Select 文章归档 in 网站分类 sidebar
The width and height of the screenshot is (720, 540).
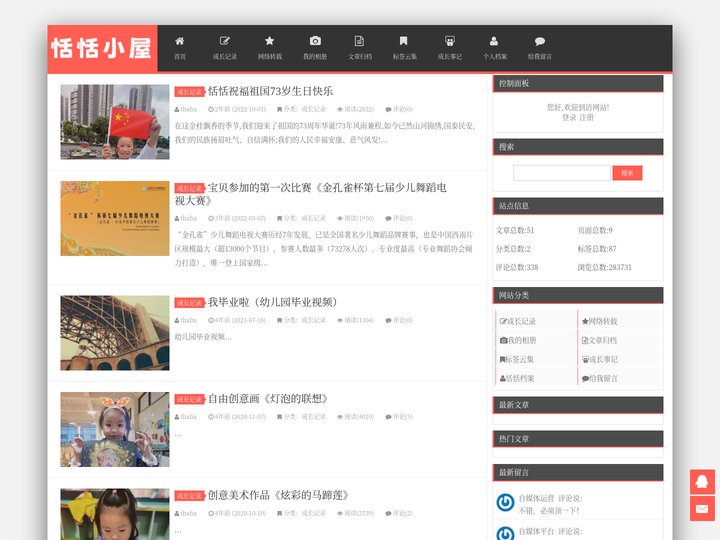pos(599,340)
